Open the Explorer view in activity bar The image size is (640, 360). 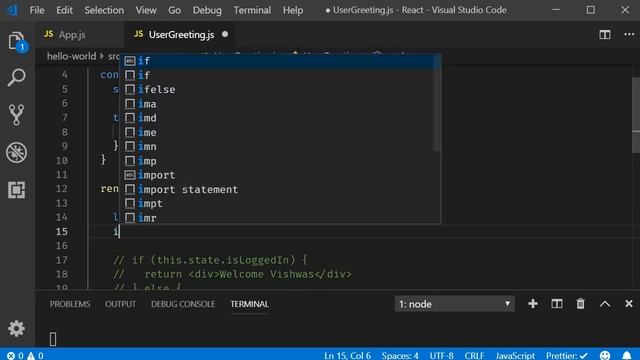(16, 41)
